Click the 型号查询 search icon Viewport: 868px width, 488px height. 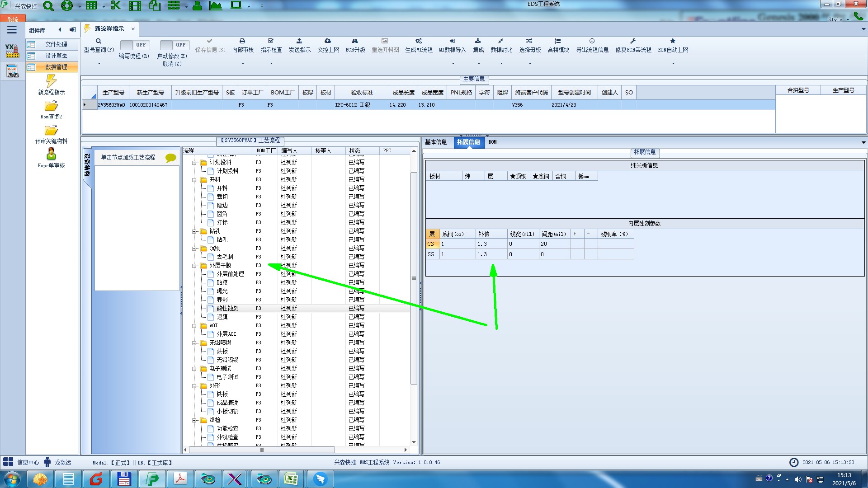pyautogui.click(x=99, y=41)
